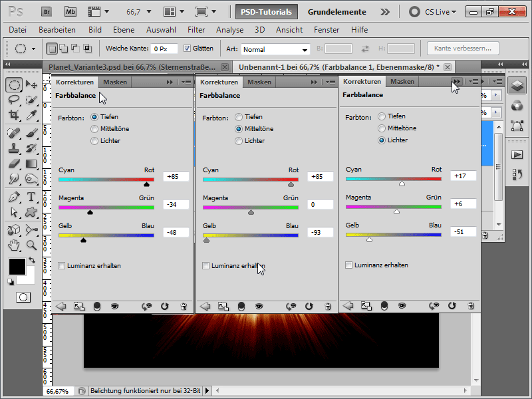Select the Type tool

coord(31,197)
